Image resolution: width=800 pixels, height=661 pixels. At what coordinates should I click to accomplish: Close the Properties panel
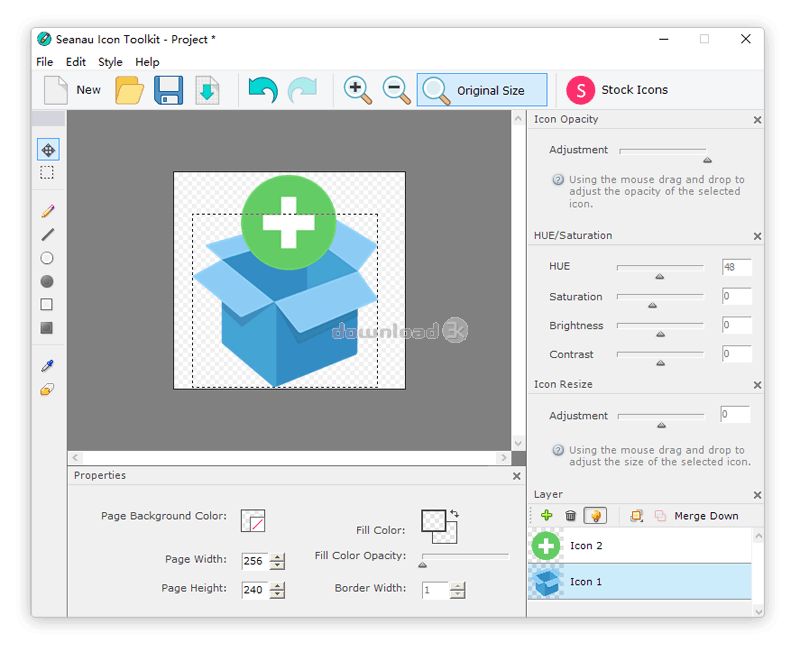[517, 476]
